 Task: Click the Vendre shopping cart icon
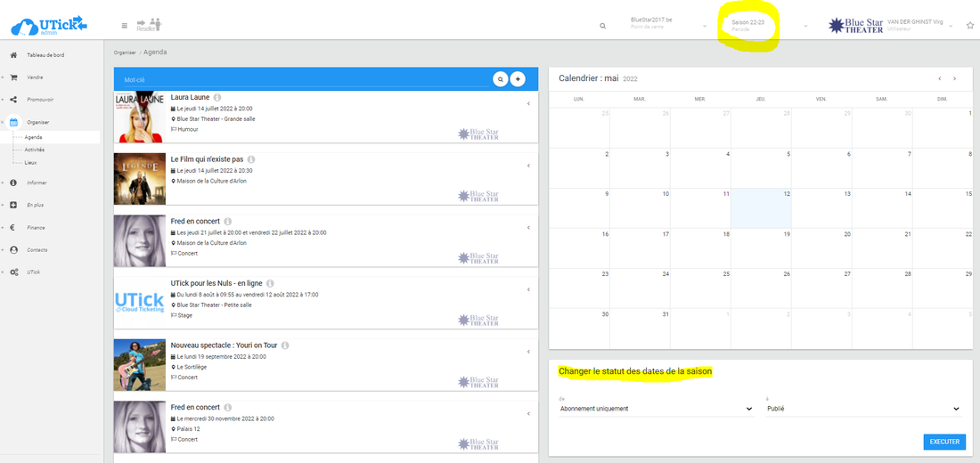coord(13,77)
